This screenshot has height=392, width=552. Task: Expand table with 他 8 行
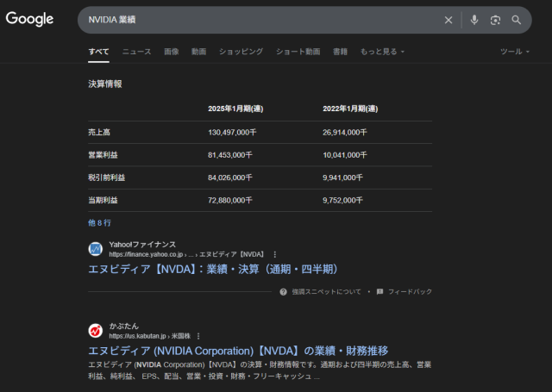pos(99,222)
